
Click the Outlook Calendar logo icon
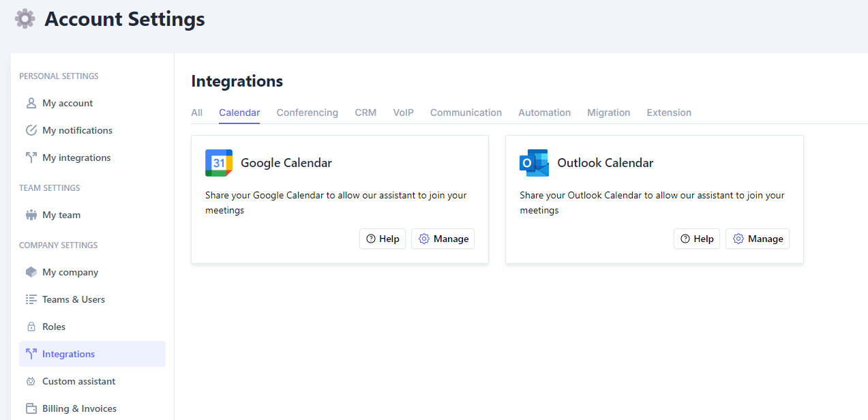point(534,163)
